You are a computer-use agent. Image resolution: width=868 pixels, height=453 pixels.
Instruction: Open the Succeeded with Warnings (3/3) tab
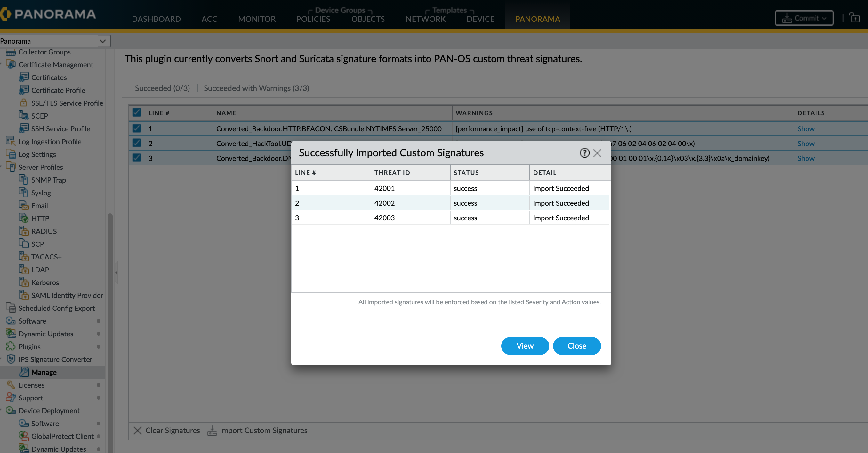(x=256, y=88)
